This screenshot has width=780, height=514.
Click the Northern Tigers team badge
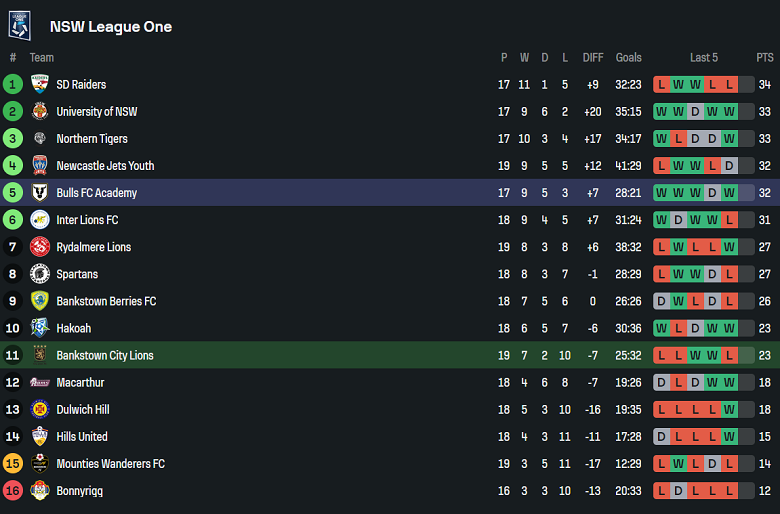point(40,139)
